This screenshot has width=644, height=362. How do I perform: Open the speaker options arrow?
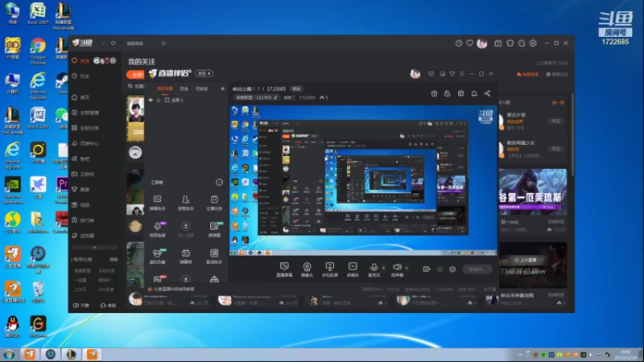click(407, 268)
